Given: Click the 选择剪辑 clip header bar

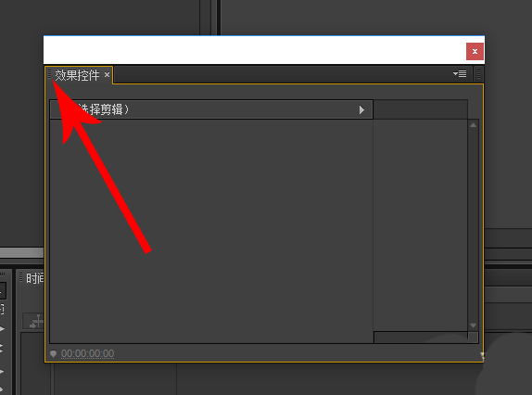Looking at the screenshot, I should [x=211, y=109].
